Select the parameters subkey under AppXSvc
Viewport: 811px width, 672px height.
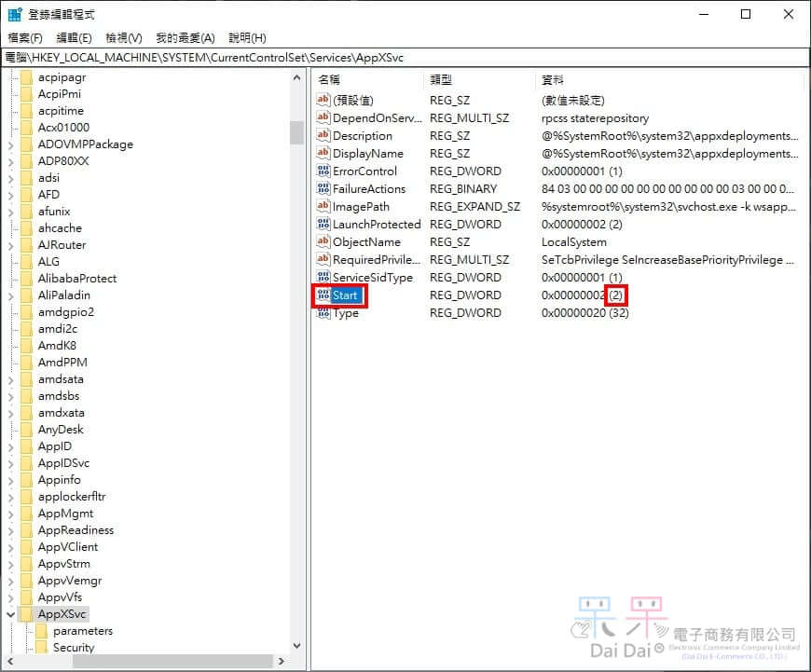point(83,631)
